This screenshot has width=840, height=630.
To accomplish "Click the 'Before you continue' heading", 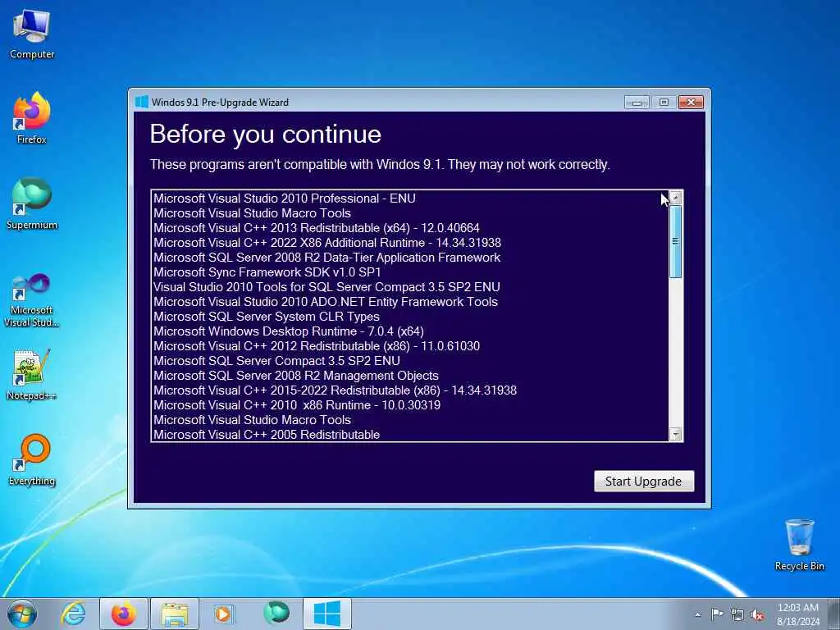I will click(x=266, y=134).
